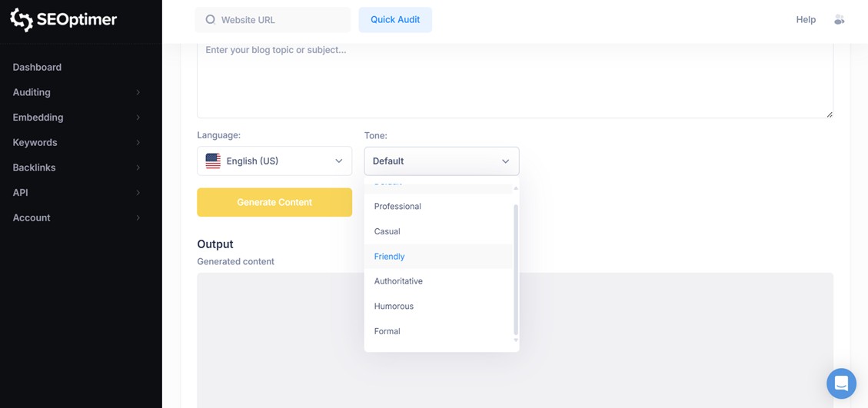Expand the Auditing sidebar section
This screenshot has width=868, height=408.
coord(138,92)
